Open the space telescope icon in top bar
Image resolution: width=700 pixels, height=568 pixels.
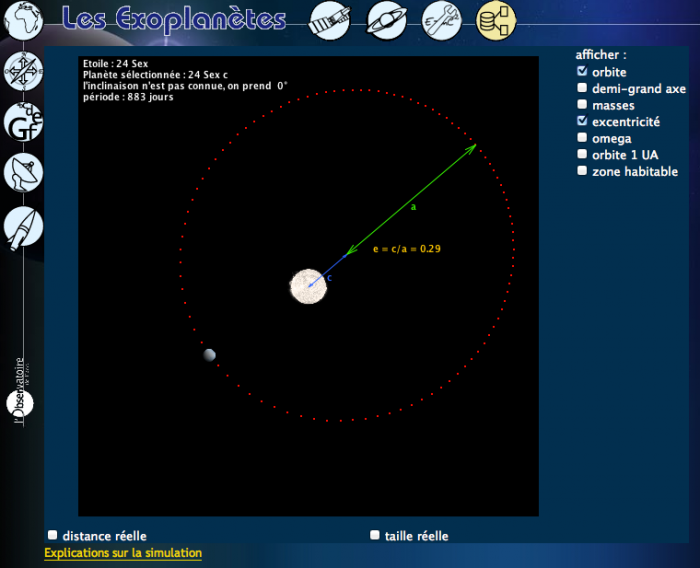pyautogui.click(x=331, y=20)
